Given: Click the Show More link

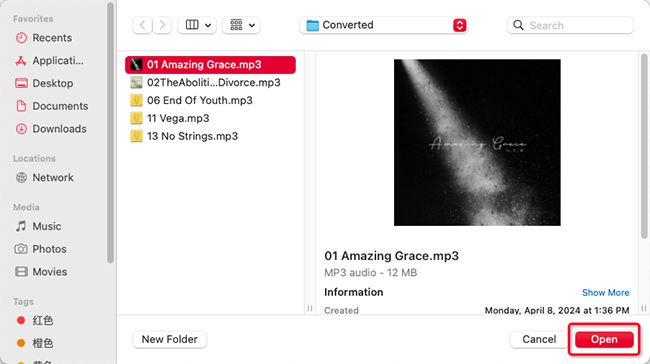Looking at the screenshot, I should 605,293.
